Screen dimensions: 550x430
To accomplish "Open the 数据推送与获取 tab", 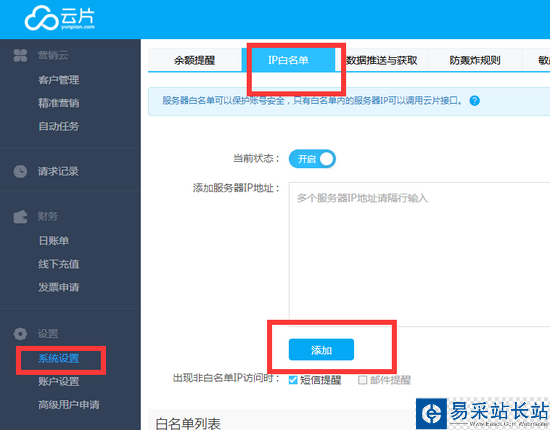I will [382, 60].
